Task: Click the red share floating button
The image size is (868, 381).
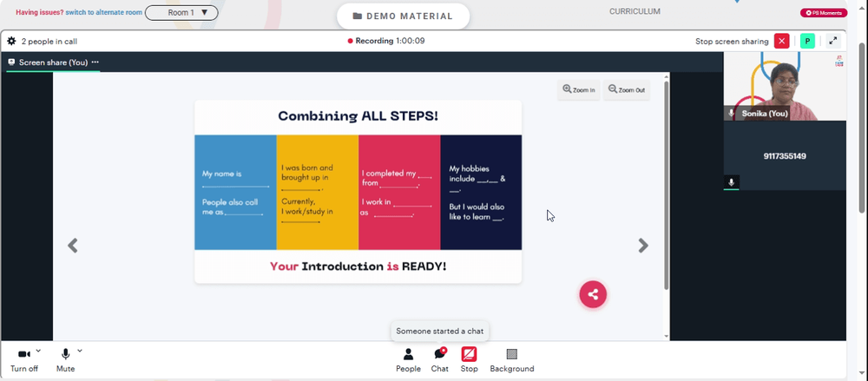Action: click(x=593, y=294)
